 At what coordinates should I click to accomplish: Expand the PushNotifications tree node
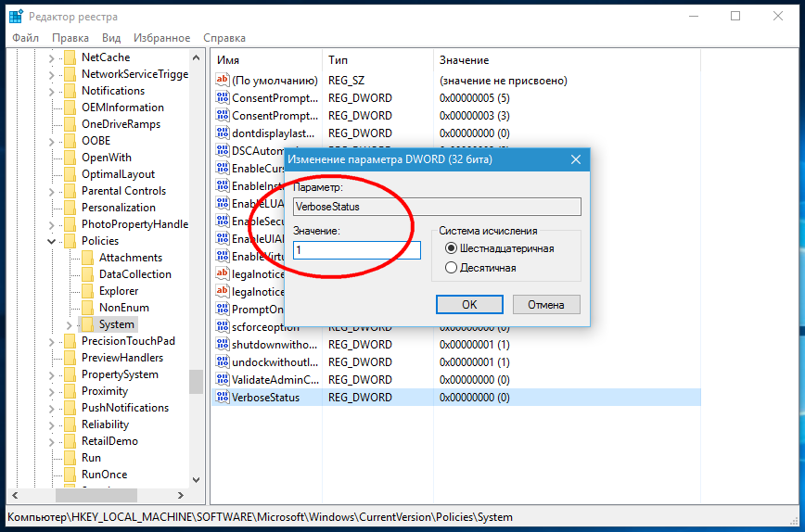(x=51, y=409)
